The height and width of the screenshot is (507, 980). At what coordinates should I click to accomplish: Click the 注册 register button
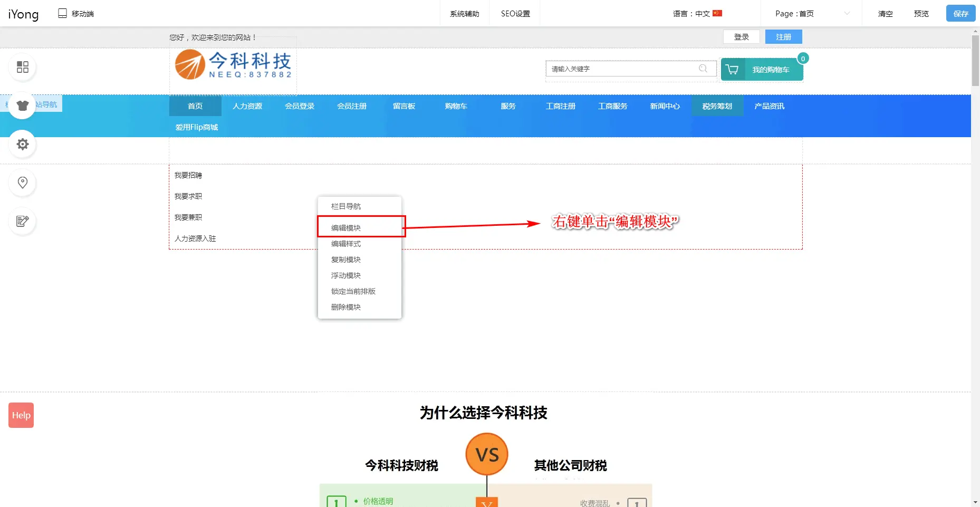click(783, 37)
